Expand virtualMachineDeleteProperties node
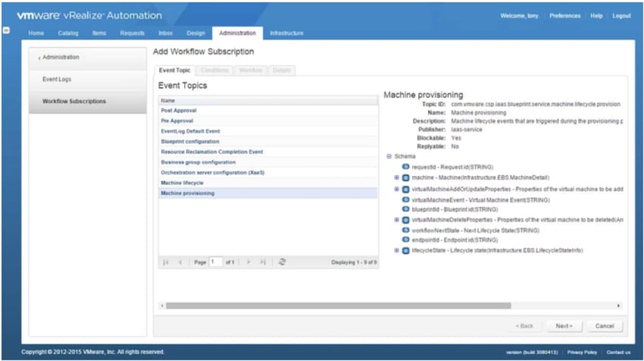Image resolution: width=644 pixels, height=361 pixels. (x=396, y=220)
